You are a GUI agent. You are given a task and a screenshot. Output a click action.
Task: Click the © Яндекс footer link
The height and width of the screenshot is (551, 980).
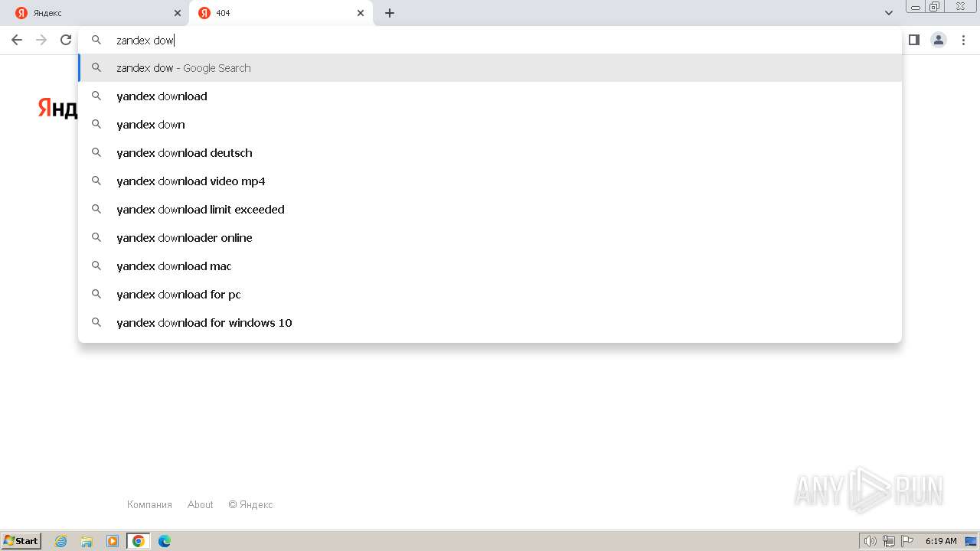250,504
